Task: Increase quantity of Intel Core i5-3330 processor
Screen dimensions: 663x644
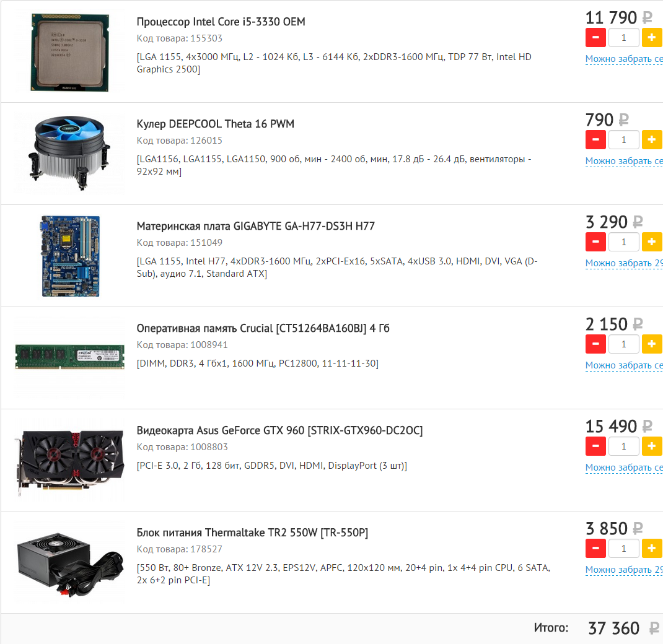Action: click(652, 38)
